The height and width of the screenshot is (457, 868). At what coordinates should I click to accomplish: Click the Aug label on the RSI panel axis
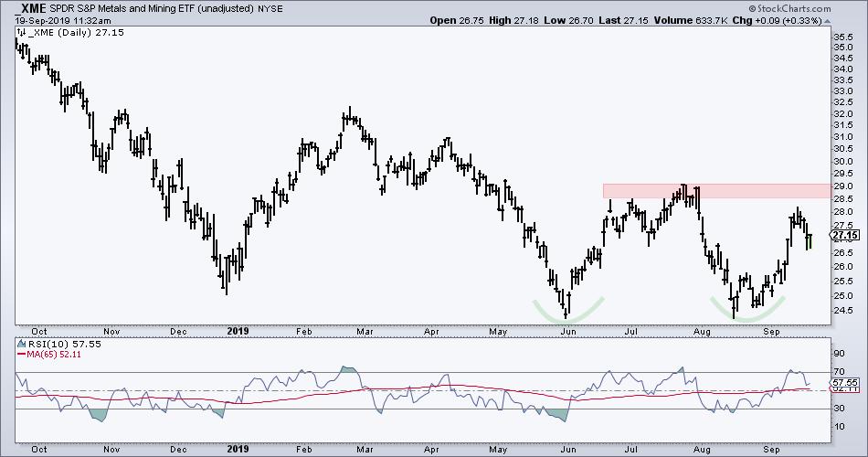702,450
